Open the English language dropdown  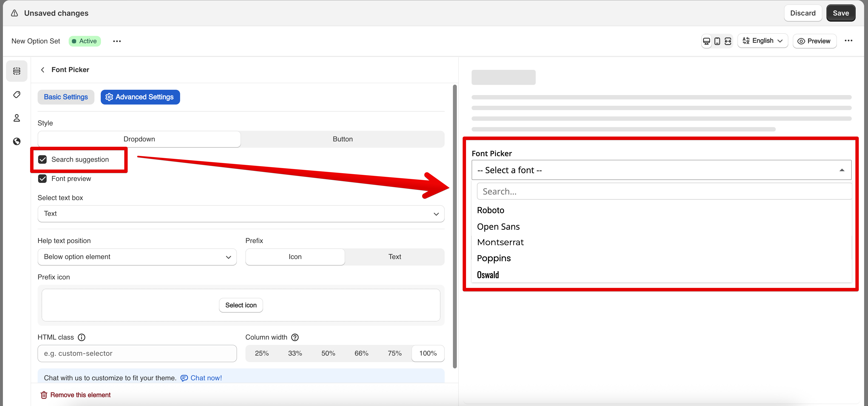[762, 41]
